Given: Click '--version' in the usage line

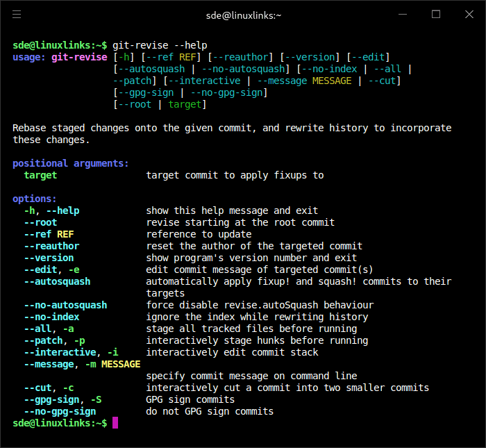Looking at the screenshot, I should [x=310, y=58].
